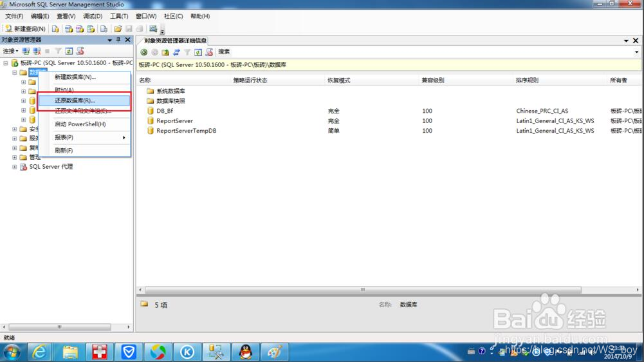Open the Windows Start menu
644x362 pixels.
click(12, 352)
